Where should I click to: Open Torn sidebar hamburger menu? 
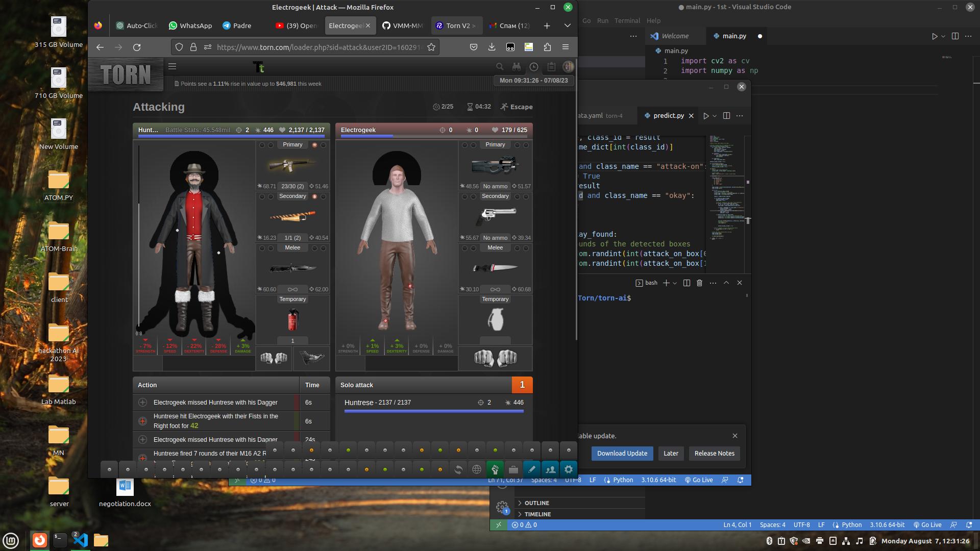(x=173, y=66)
